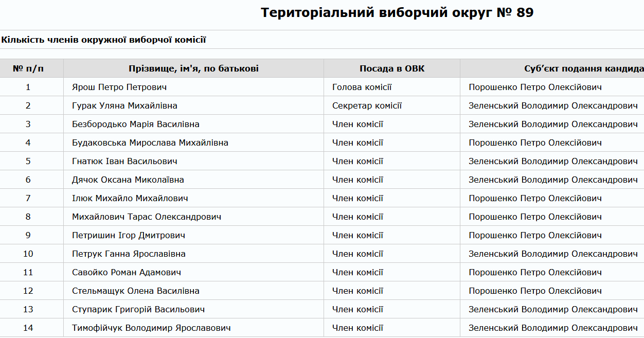Click the "Посада в ОВК" column header

coord(392,68)
